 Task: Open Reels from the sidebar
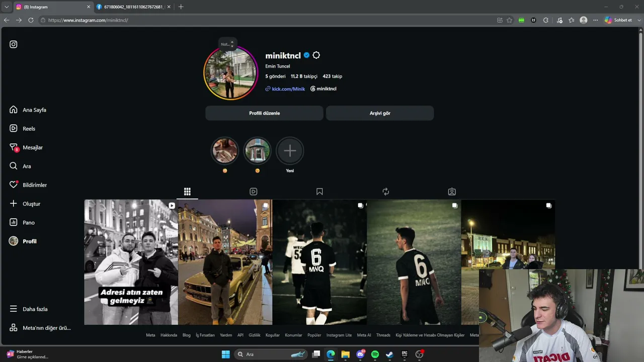pyautogui.click(x=23, y=129)
